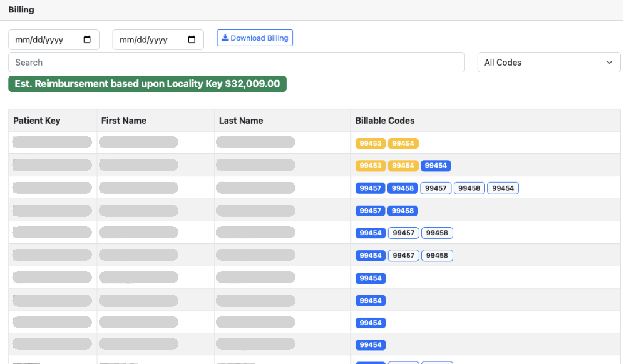The width and height of the screenshot is (623, 364).
Task: Focus the first mm/dd/yyyy start date input
Action: pyautogui.click(x=54, y=40)
